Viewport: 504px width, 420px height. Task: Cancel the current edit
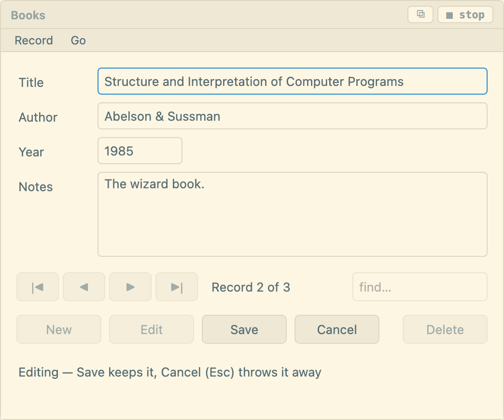[337, 329]
